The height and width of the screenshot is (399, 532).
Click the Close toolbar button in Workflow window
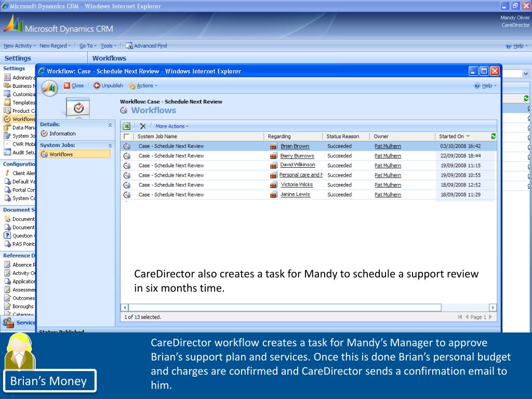[74, 86]
